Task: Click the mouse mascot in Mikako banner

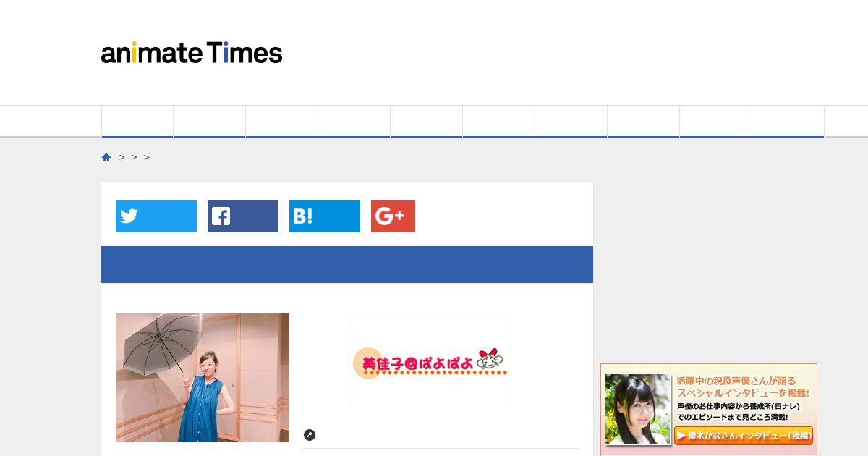Action: coord(490,359)
